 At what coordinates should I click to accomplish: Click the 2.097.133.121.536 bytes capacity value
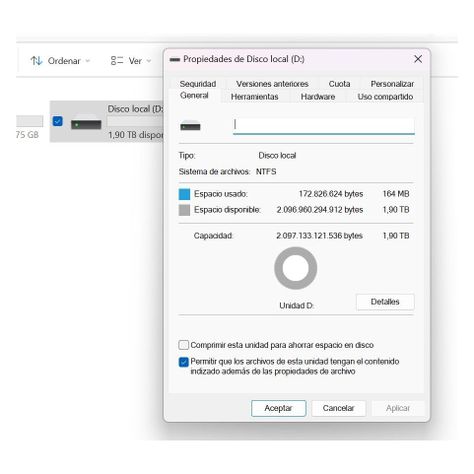(319, 236)
